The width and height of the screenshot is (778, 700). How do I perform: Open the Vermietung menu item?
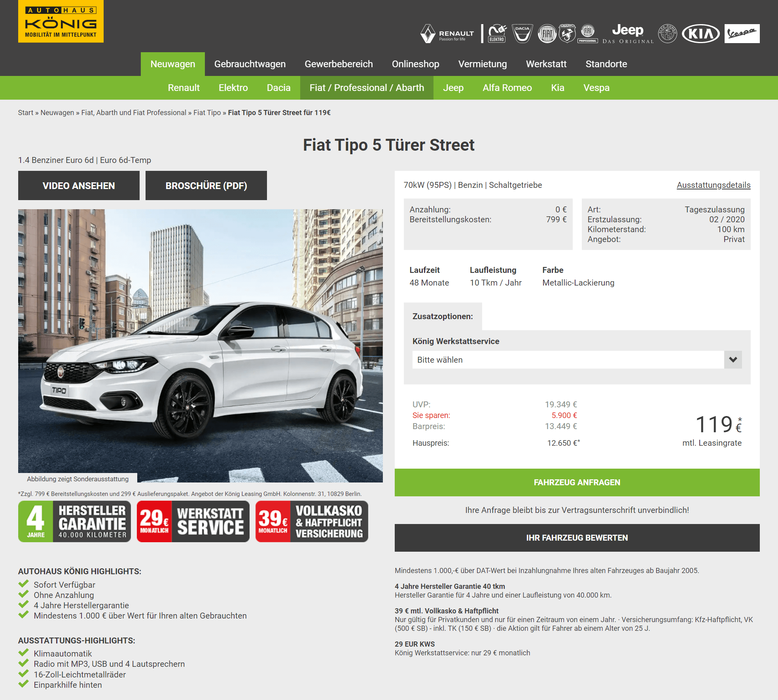(483, 64)
